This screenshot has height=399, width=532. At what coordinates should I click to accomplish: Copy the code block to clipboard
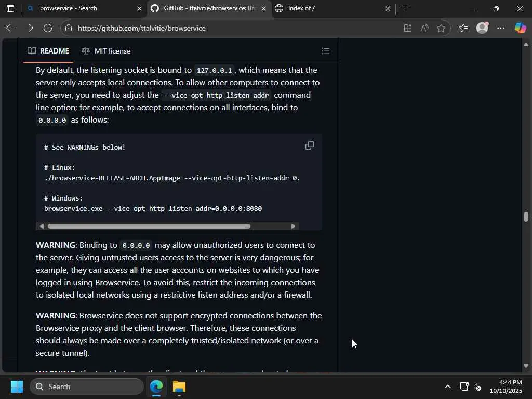click(x=310, y=145)
